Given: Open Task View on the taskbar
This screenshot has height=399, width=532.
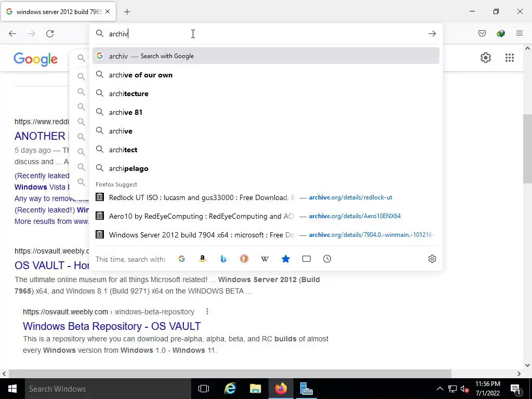Looking at the screenshot, I should [x=204, y=389].
